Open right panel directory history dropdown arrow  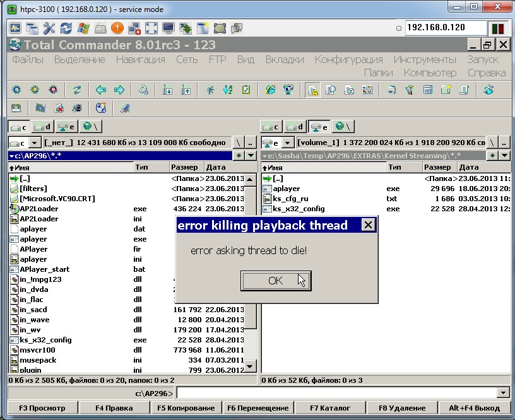[x=504, y=156]
